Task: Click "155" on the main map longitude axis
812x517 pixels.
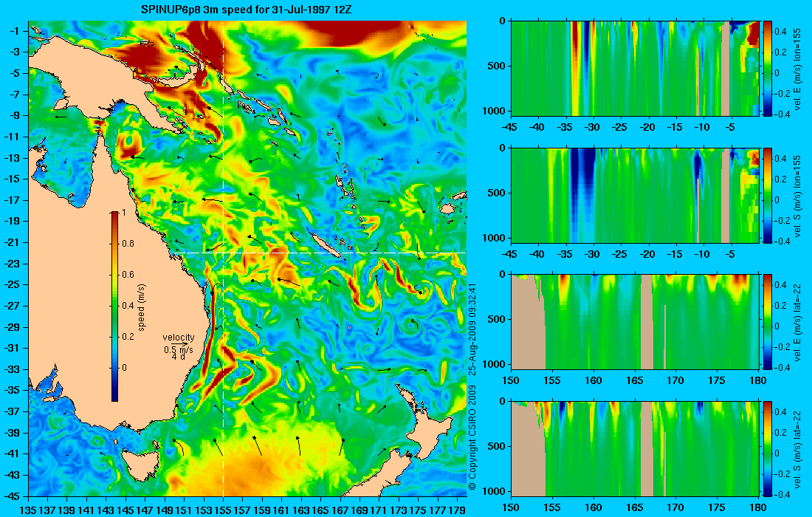Action: coord(223,510)
